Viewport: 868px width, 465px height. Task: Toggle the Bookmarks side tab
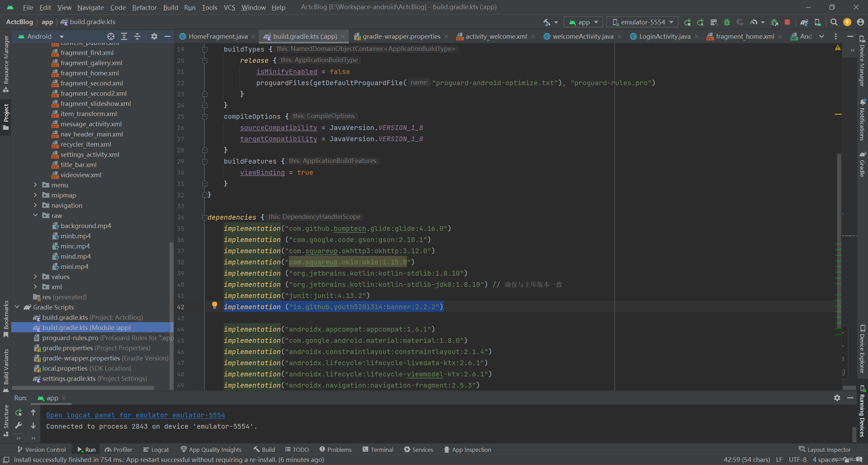click(x=6, y=318)
